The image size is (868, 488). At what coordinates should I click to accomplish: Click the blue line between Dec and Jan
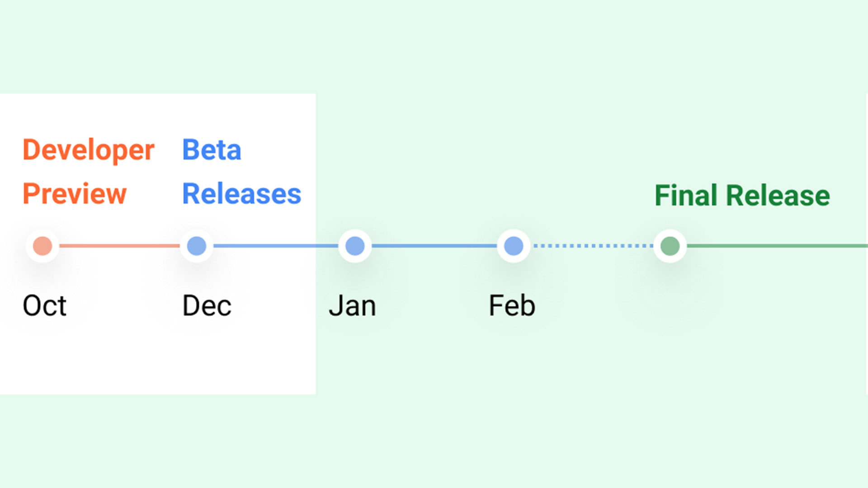[276, 246]
